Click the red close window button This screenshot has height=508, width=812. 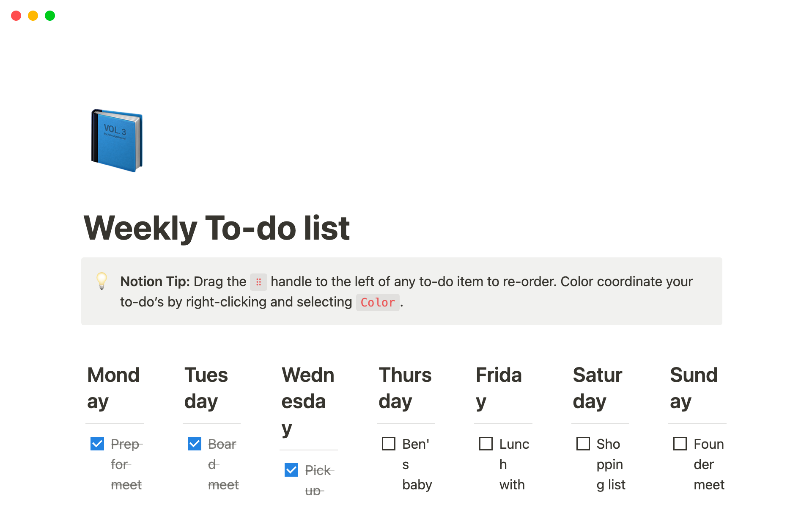[16, 16]
